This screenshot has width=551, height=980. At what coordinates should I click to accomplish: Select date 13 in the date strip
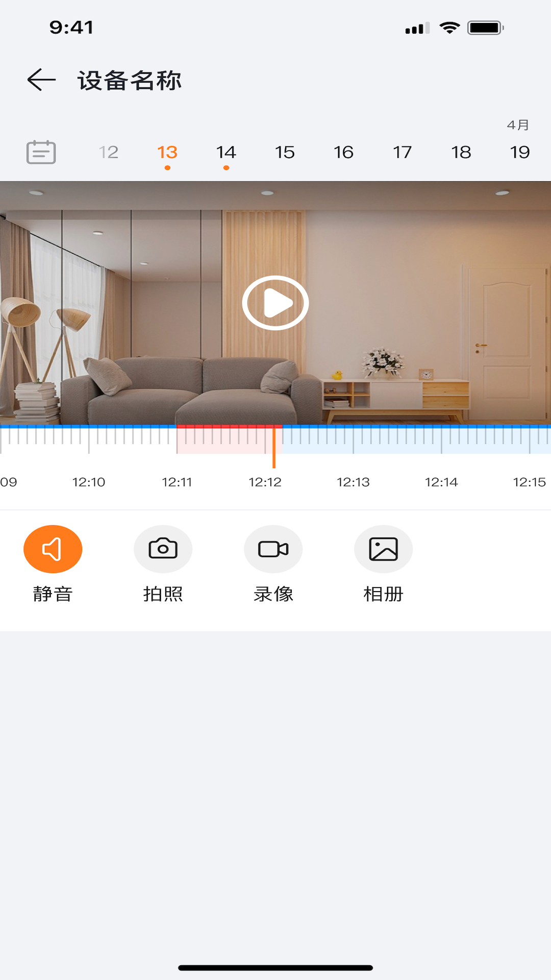point(167,152)
